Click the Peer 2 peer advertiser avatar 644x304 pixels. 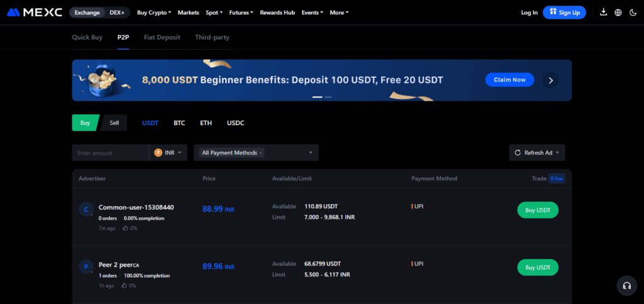click(x=86, y=267)
